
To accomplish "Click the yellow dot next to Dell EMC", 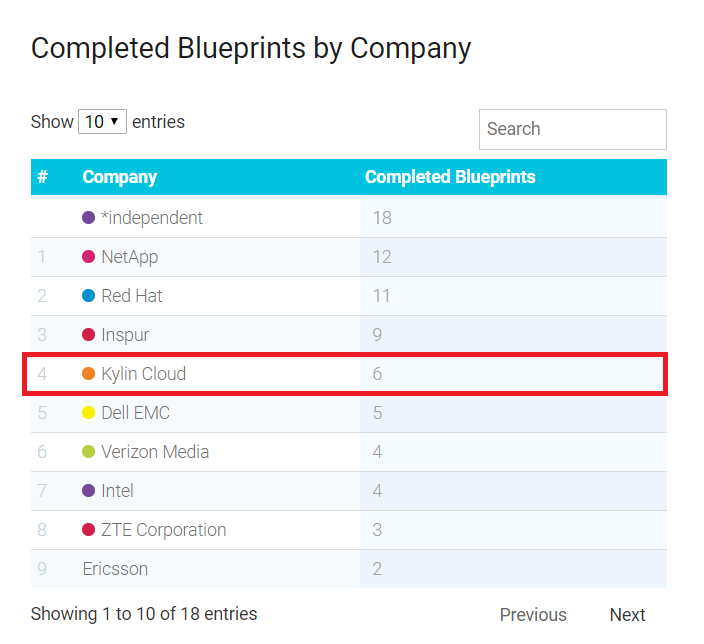I will pyautogui.click(x=88, y=413).
